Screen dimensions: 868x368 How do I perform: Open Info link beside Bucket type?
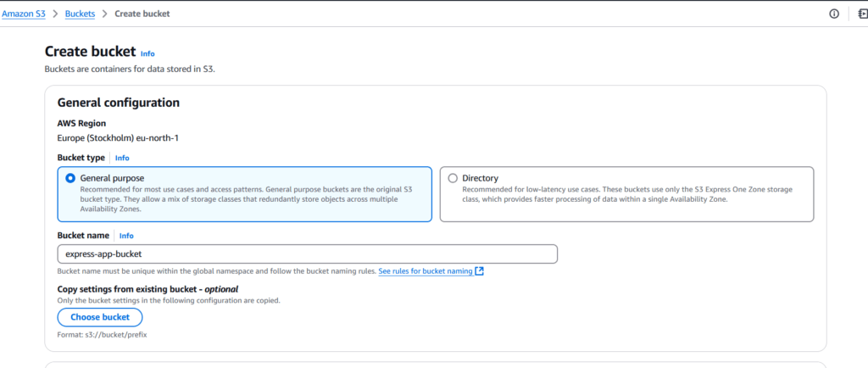coord(122,158)
